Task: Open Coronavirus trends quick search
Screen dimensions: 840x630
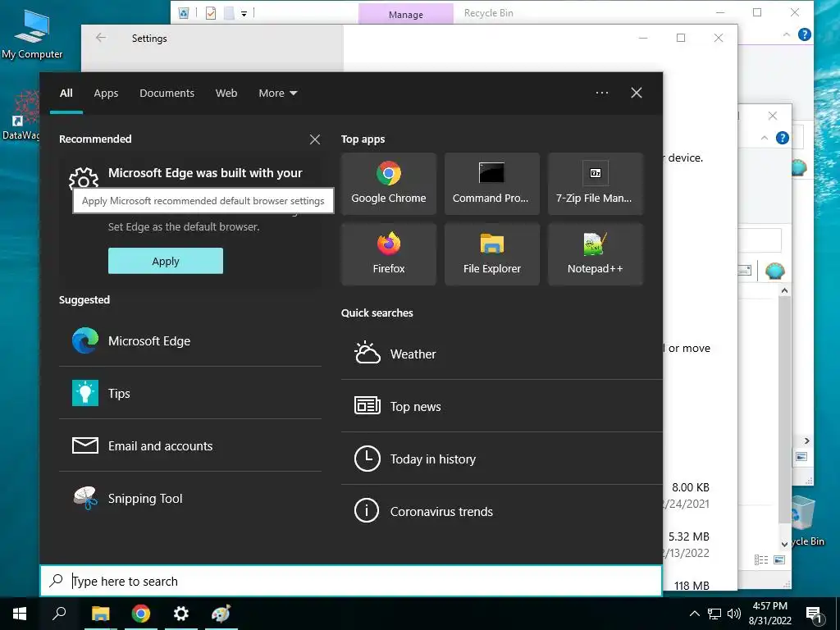Action: coord(501,511)
